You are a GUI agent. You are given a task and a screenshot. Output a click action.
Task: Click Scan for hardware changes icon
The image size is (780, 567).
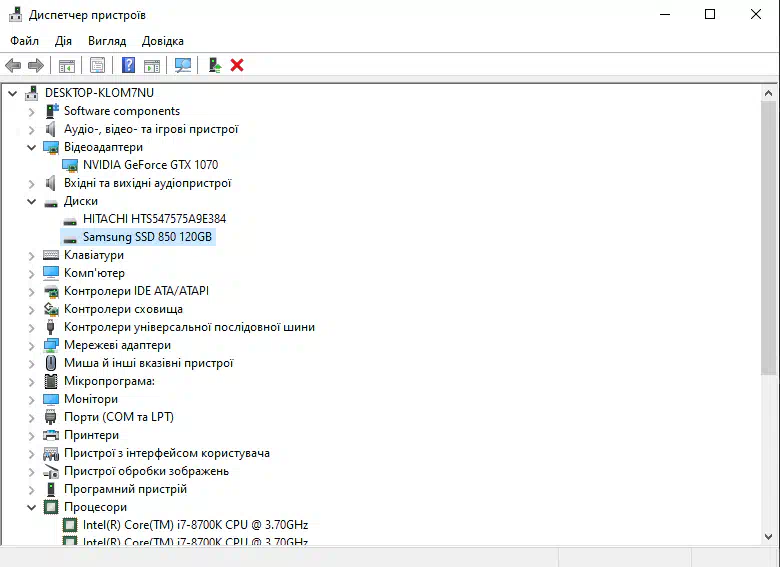coord(183,65)
